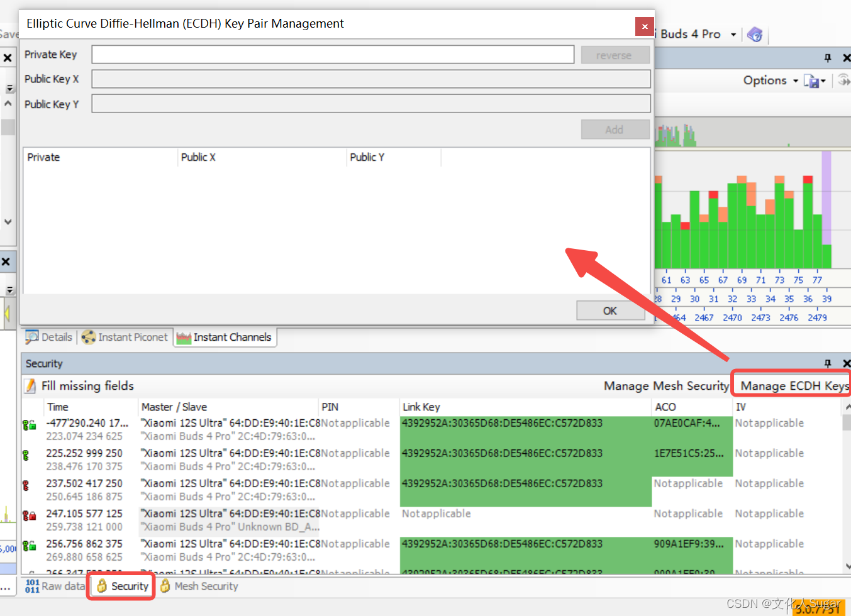Click 'Notapplicable' Link Key in the 247.105 row

point(437,514)
